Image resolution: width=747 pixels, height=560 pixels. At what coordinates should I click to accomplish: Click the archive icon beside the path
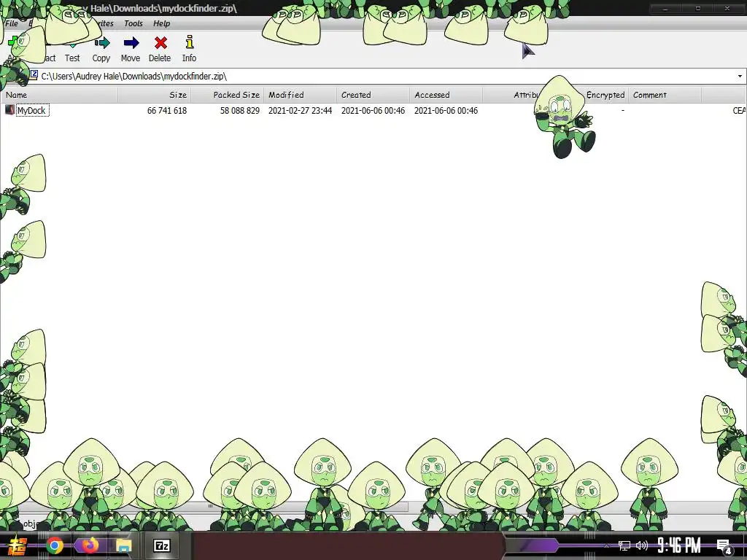point(34,75)
